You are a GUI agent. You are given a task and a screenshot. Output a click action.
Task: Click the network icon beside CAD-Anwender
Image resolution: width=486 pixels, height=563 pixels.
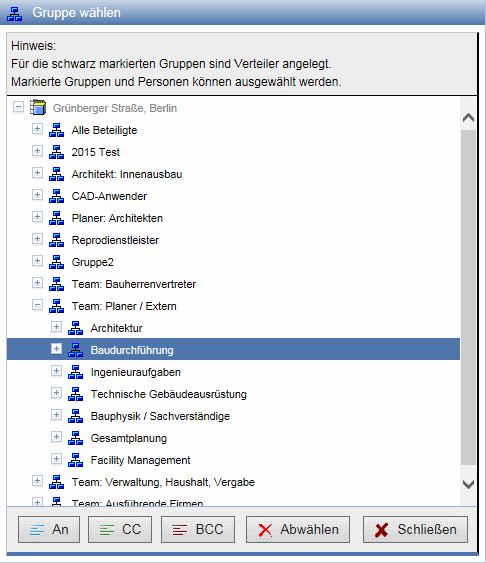click(56, 196)
